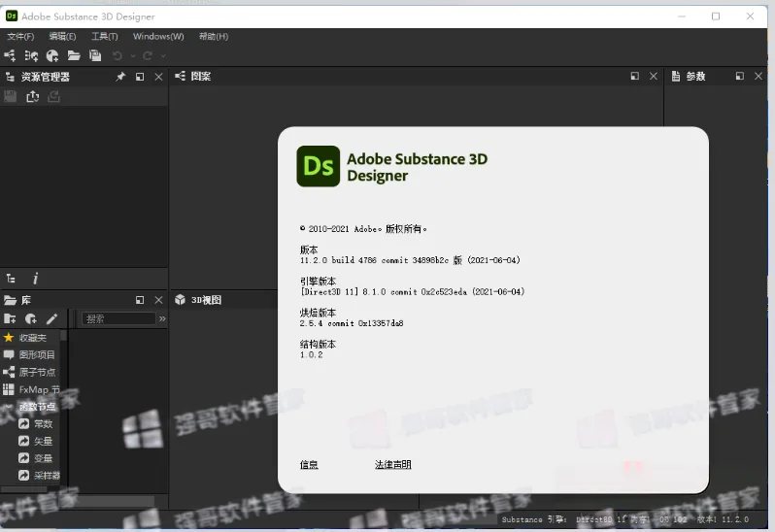Click the engine text '[Direct3D 11] 8.1.0'
775x532 pixels.
click(343, 292)
